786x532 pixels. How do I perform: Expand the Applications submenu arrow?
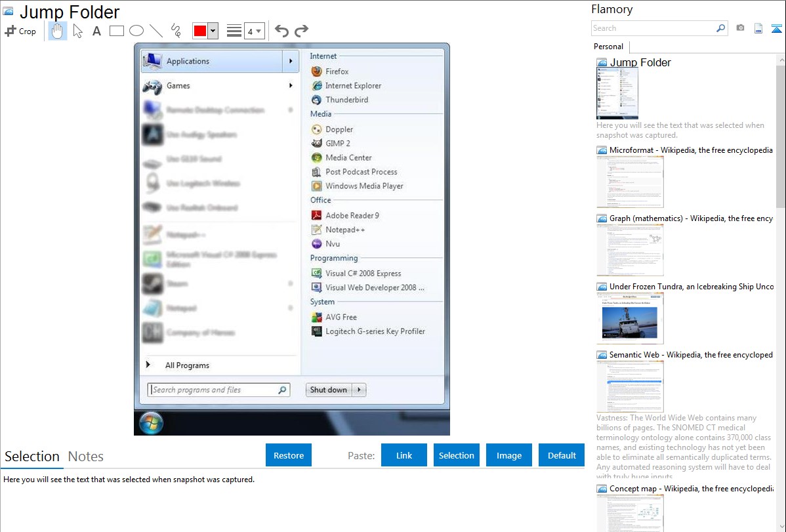point(291,61)
